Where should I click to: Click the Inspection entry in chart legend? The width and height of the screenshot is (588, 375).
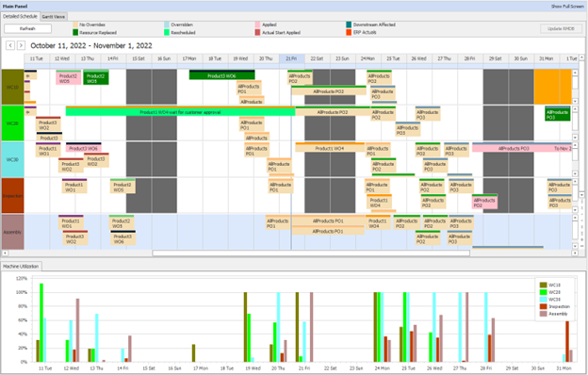tap(555, 307)
